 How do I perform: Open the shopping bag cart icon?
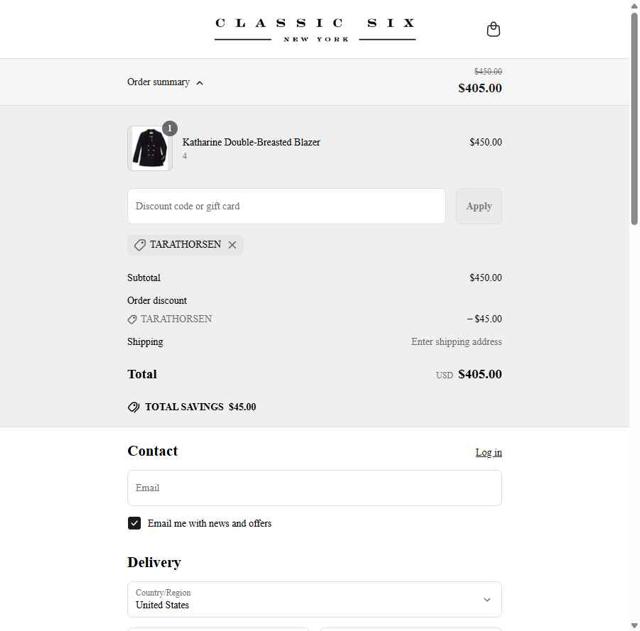coord(493,29)
